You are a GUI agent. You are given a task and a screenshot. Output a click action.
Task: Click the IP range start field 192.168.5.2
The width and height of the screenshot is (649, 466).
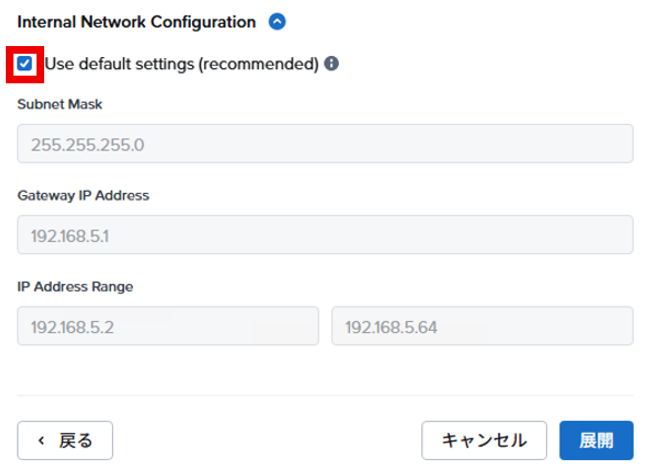click(168, 326)
